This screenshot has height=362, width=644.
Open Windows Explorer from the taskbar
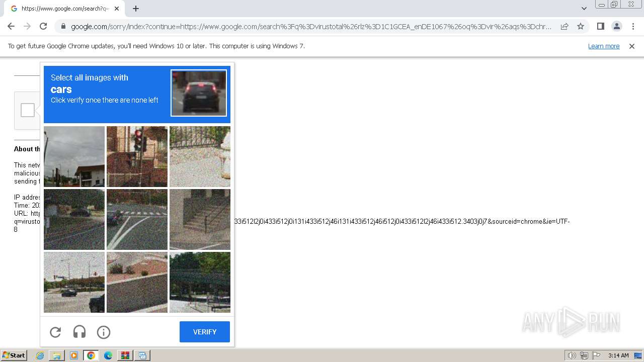tap(57, 355)
